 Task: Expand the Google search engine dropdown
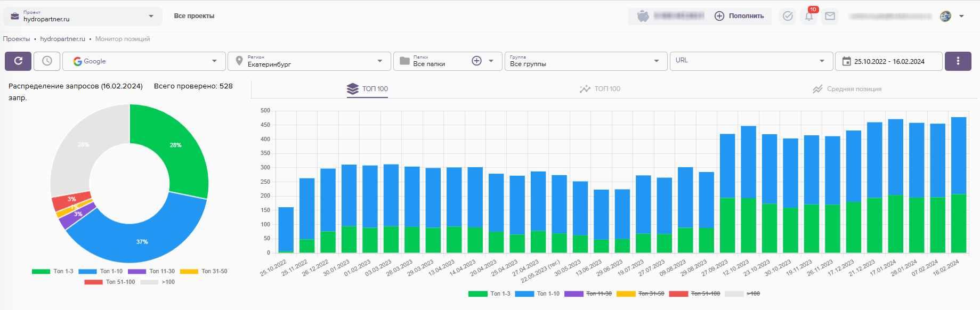[x=144, y=61]
